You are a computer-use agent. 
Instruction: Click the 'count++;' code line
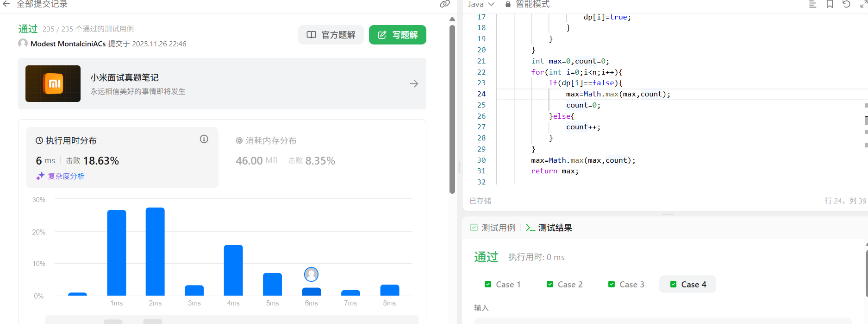coord(583,127)
